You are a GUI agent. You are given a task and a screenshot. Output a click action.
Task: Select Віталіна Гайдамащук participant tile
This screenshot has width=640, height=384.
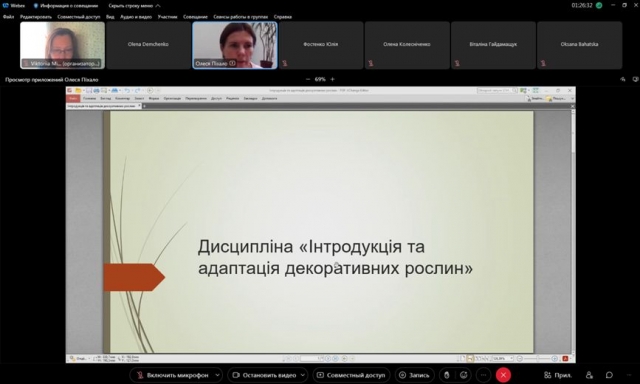(493, 45)
